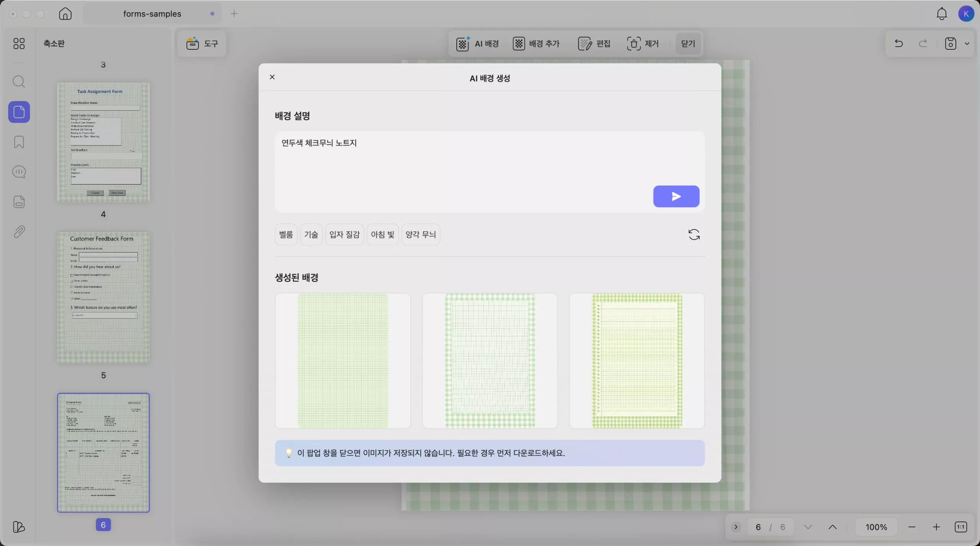Select the middle generated background thumbnail
The image size is (980, 546).
490,360
